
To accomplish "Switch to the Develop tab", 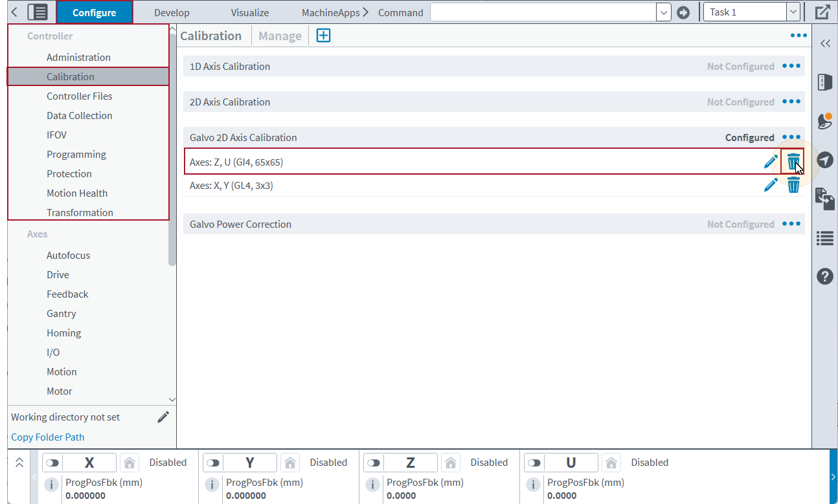I will (172, 12).
